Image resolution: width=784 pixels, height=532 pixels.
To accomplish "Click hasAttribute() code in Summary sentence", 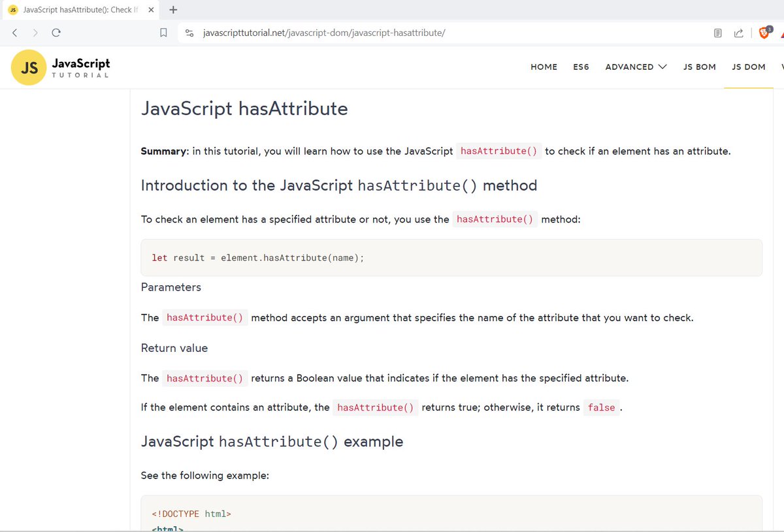I will (498, 151).
